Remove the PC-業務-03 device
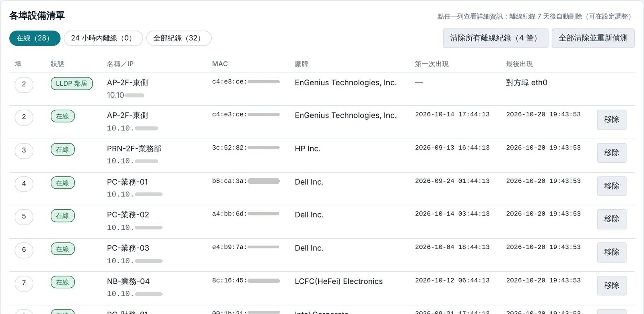644x314 pixels. 611,252
